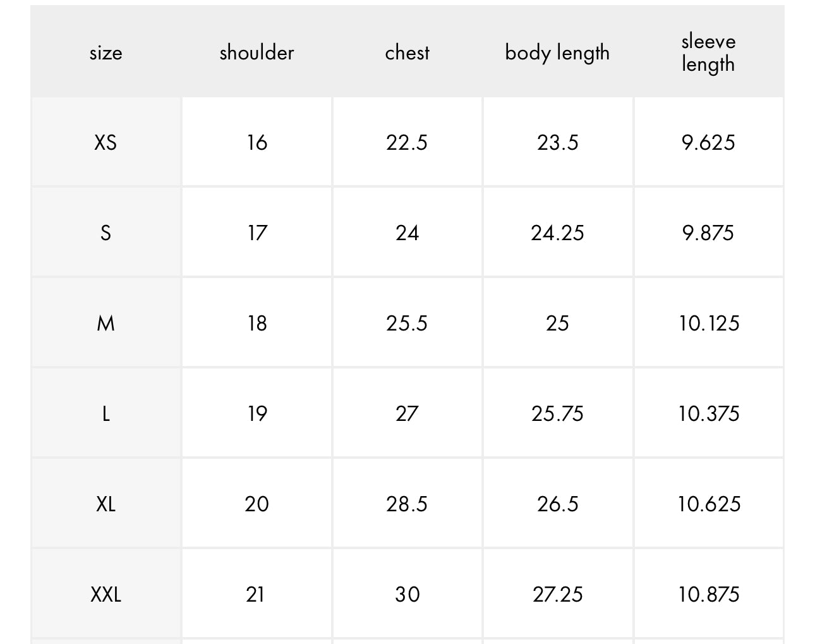The width and height of the screenshot is (815, 644).
Task: Click the L chest value 27
Action: (407, 414)
